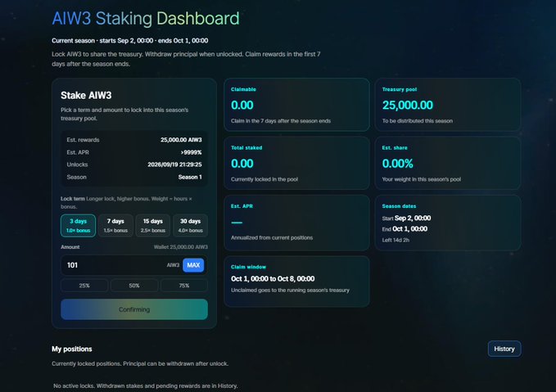
Task: Click Wallet 25,000.00 AIW3 balance text
Action: [181, 247]
